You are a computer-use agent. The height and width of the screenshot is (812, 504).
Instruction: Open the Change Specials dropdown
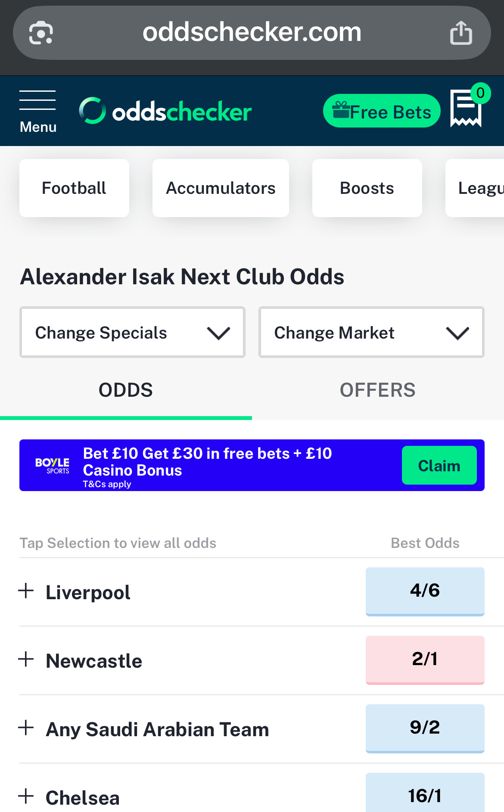(x=132, y=333)
